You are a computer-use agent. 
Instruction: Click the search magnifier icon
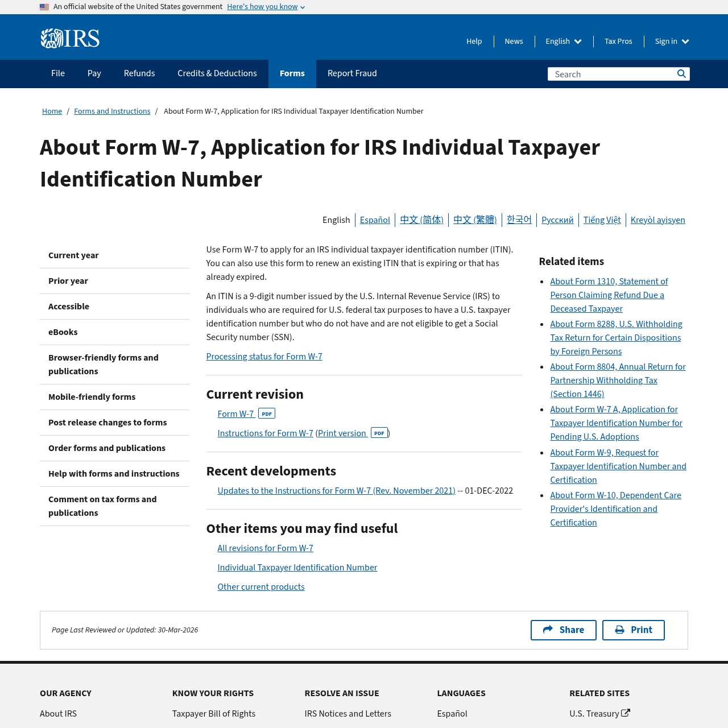point(681,74)
